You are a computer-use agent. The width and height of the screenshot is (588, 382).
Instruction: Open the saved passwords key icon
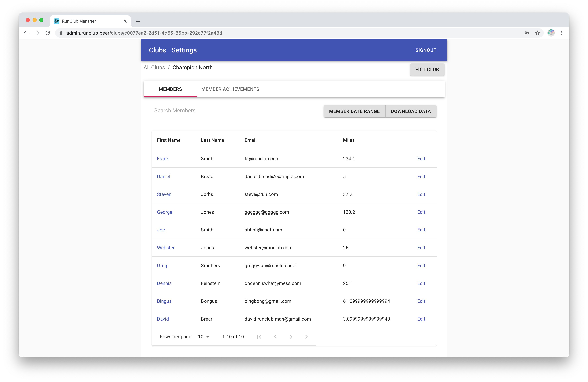(527, 33)
